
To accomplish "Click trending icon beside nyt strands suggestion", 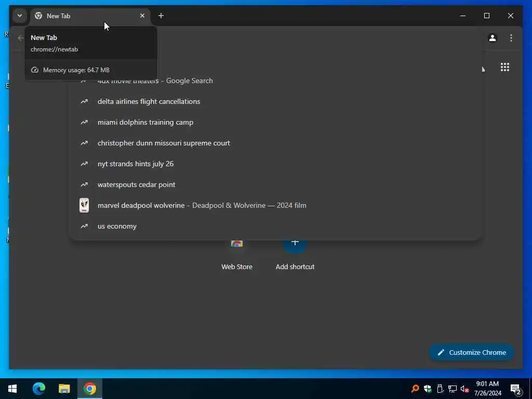I will point(84,164).
